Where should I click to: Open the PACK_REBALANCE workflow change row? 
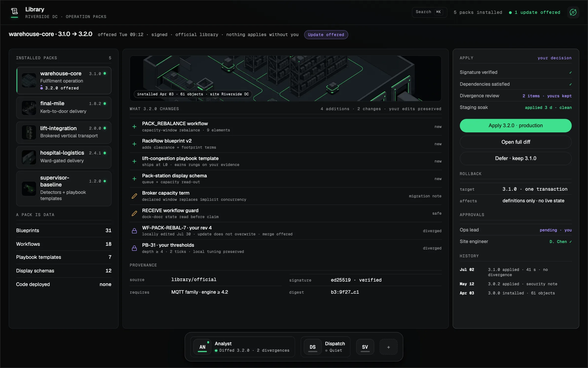[x=286, y=127]
